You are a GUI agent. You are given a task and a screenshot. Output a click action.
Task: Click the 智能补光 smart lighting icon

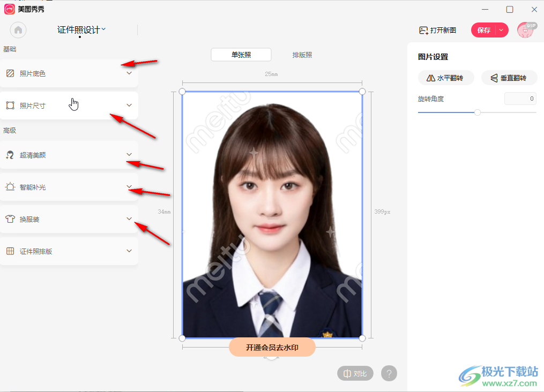click(x=10, y=187)
